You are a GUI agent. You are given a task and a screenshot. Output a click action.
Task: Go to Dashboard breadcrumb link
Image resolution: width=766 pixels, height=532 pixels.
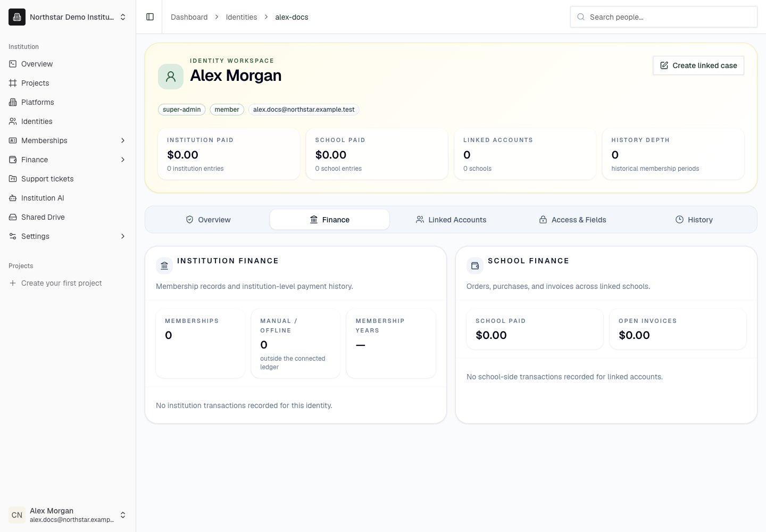point(189,17)
